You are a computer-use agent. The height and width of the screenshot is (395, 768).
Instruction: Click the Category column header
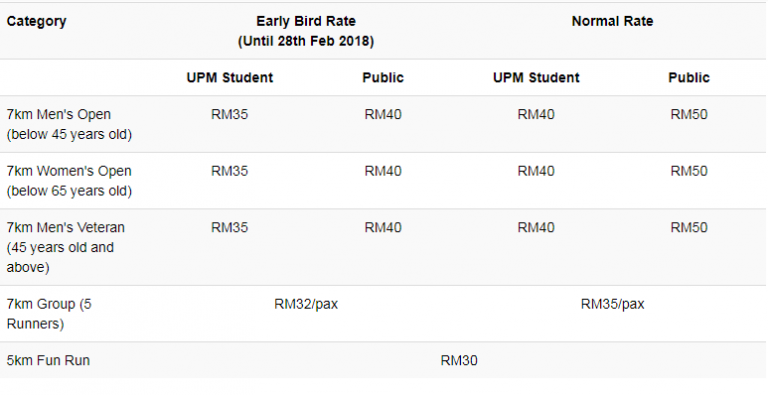coord(36,22)
